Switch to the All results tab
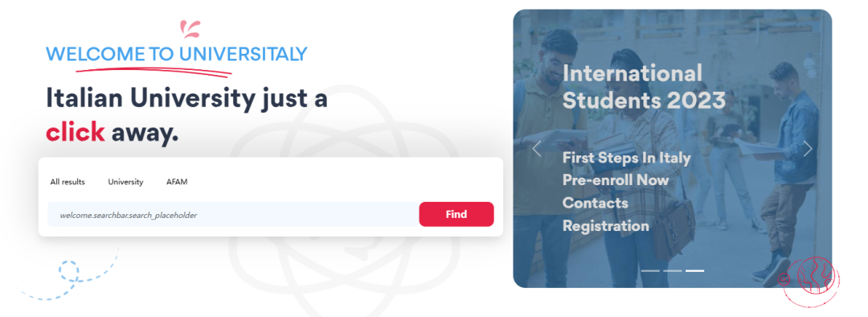The height and width of the screenshot is (317, 868). (68, 182)
